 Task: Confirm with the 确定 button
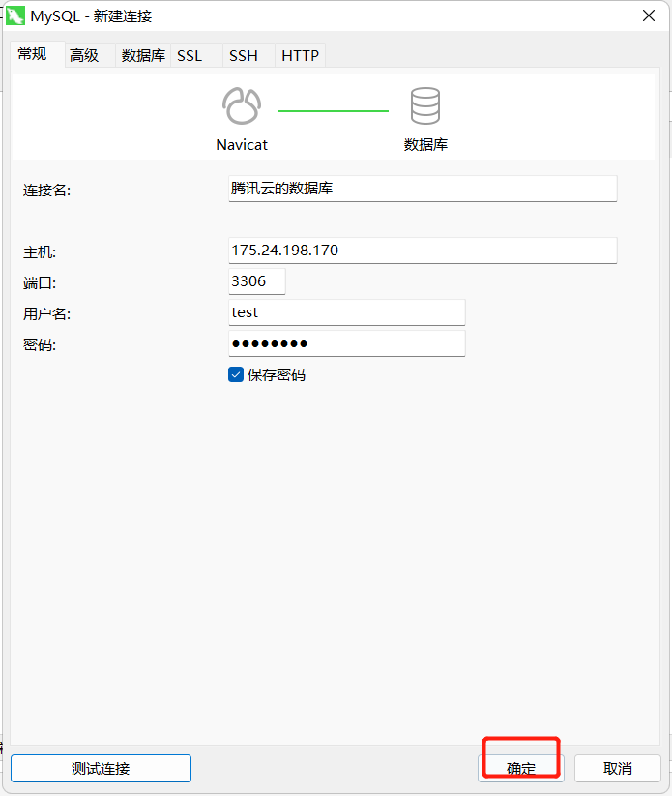pyautogui.click(x=521, y=768)
